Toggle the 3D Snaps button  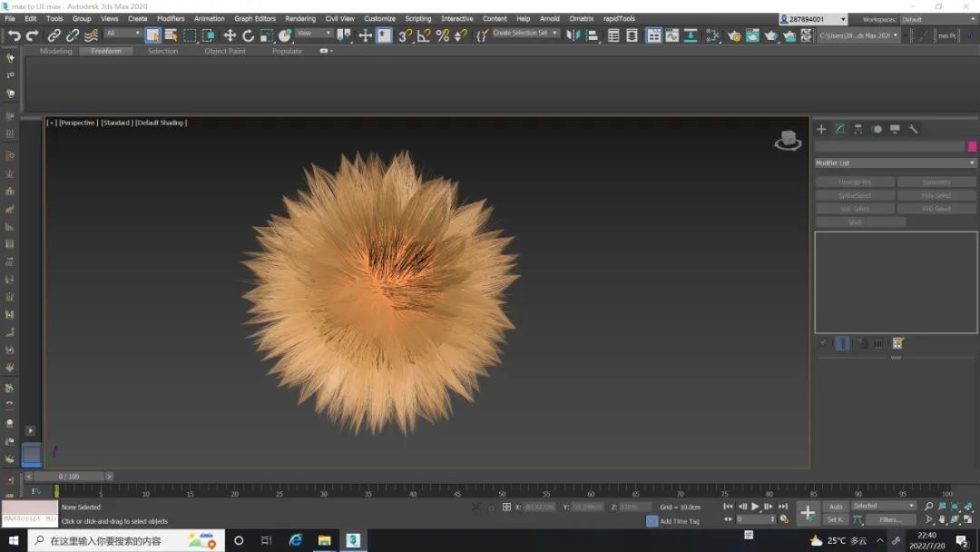405,35
